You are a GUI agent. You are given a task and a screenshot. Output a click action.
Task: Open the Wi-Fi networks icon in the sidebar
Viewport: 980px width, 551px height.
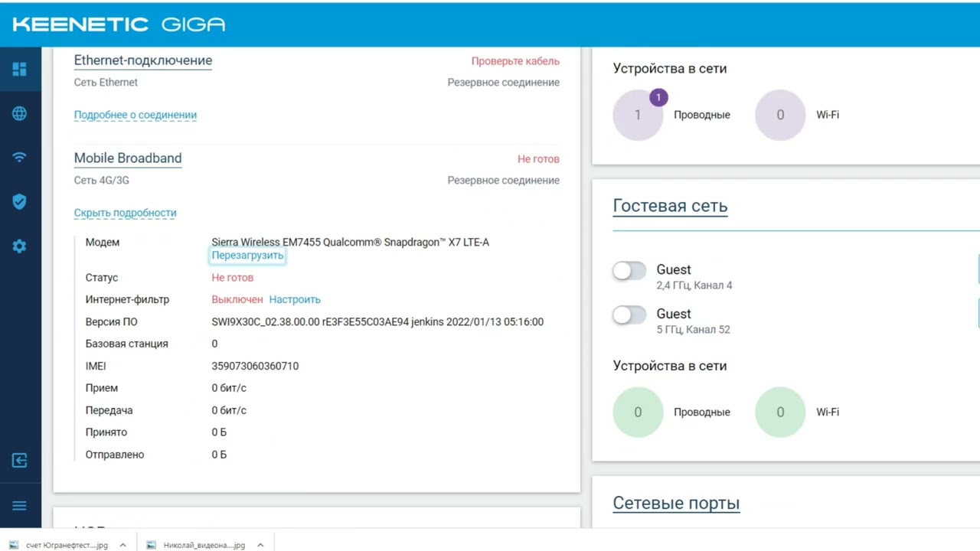coord(20,158)
